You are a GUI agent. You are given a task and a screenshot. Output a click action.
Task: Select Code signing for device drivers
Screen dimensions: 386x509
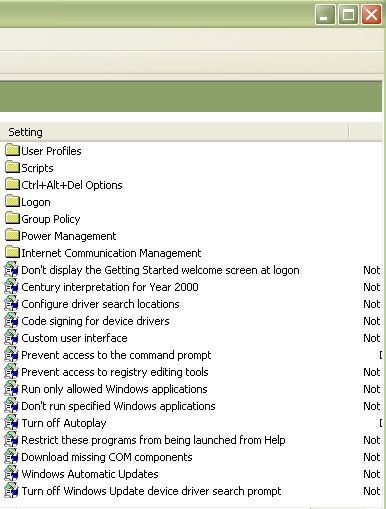click(x=95, y=321)
